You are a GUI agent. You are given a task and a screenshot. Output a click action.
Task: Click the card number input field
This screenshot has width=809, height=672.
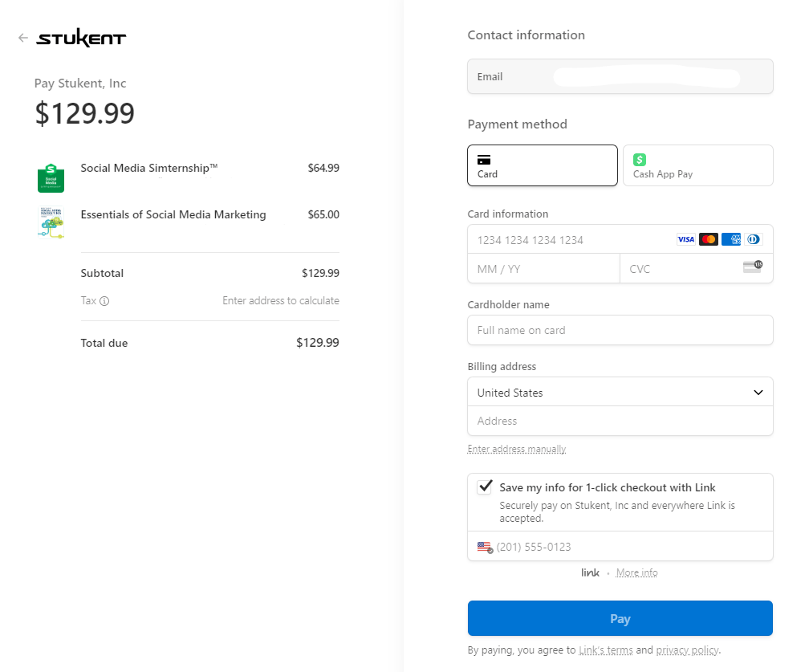click(x=562, y=239)
